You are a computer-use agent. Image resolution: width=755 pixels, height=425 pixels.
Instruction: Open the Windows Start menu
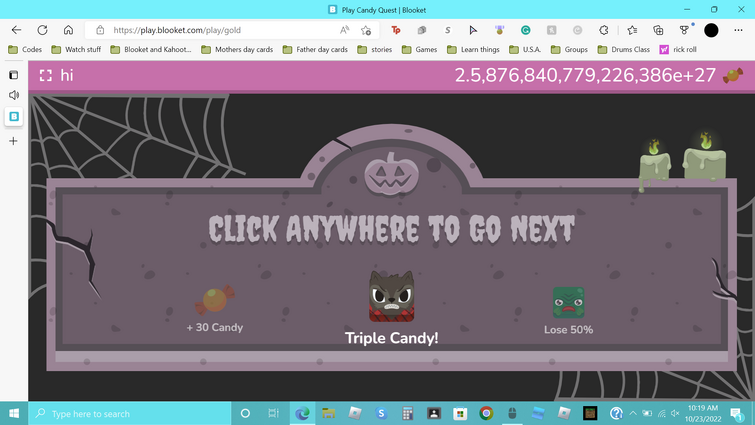[14, 413]
